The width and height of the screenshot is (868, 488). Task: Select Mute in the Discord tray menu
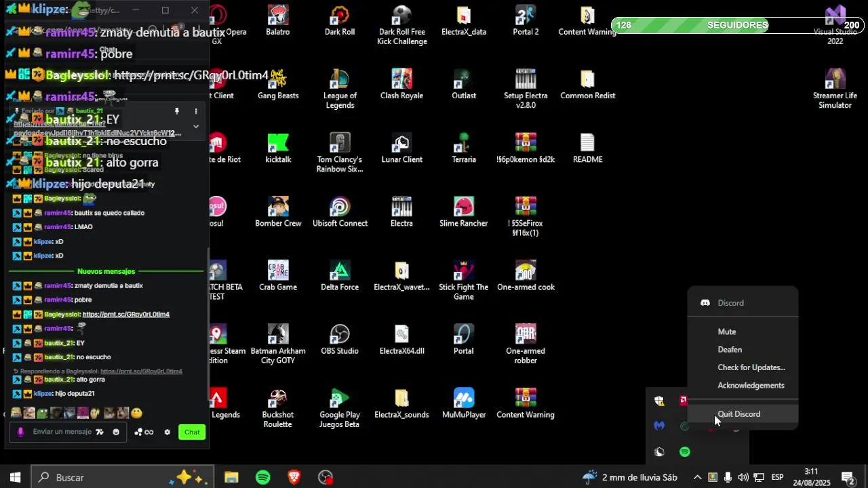[x=743, y=331]
